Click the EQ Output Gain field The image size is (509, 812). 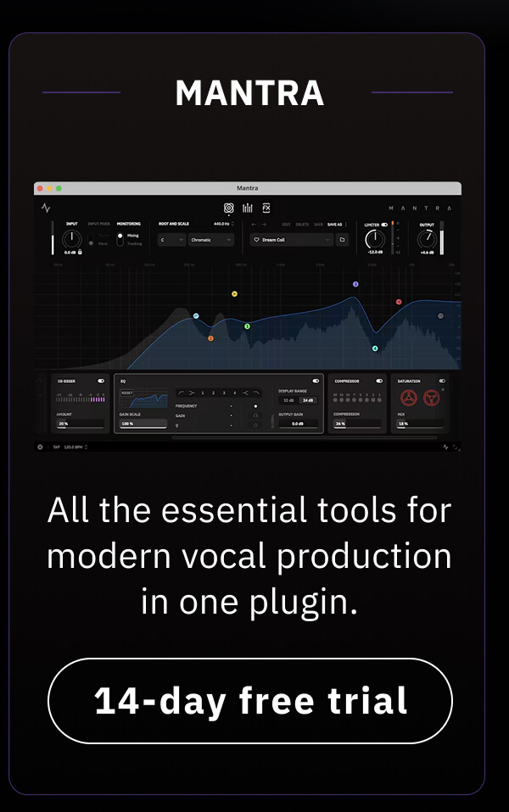pyautogui.click(x=298, y=424)
